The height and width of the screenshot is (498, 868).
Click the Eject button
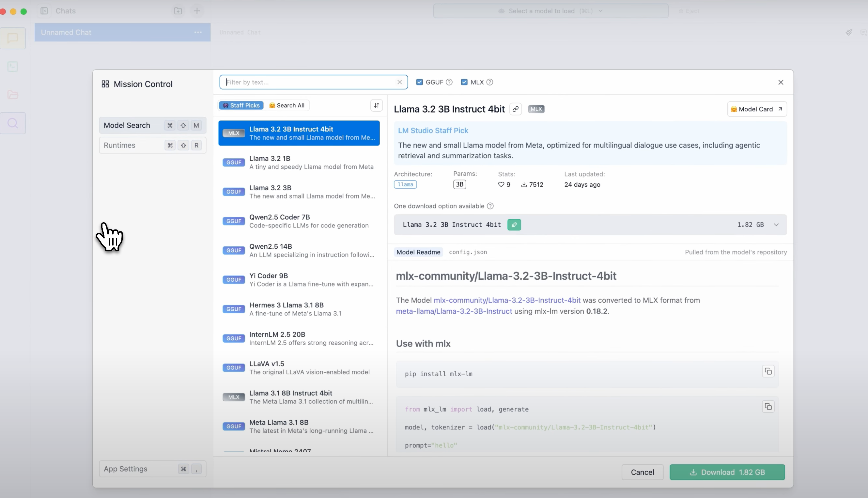(x=689, y=11)
